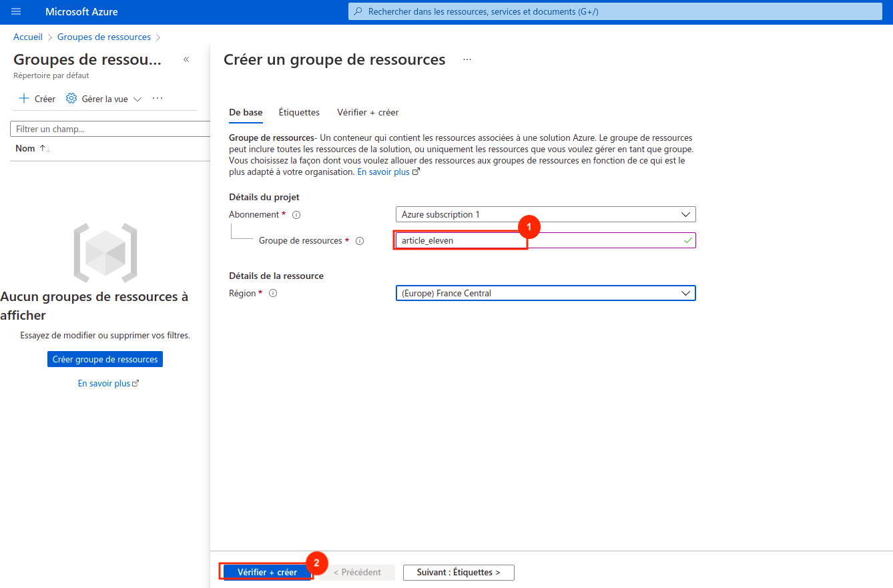
Task: Click the info icon next to Abonnement
Action: [296, 214]
